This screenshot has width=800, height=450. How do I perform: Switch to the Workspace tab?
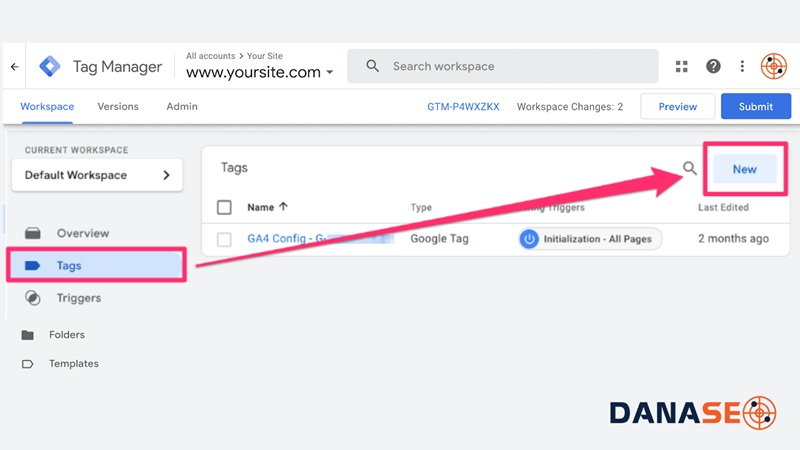pyautogui.click(x=47, y=107)
